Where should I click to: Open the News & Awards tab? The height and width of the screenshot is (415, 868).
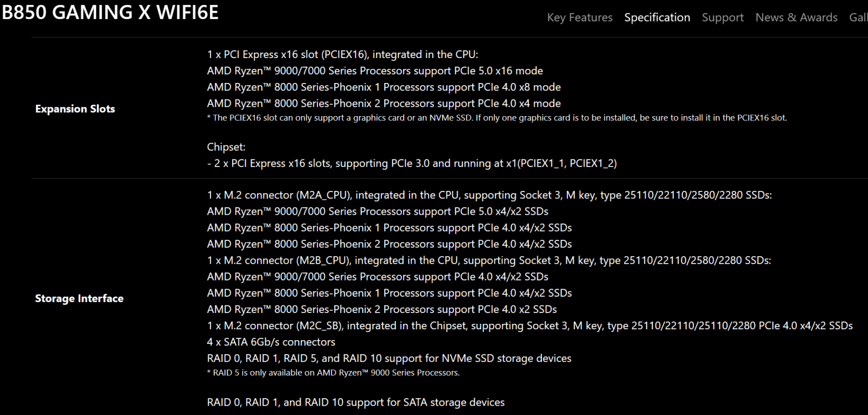coord(796,17)
